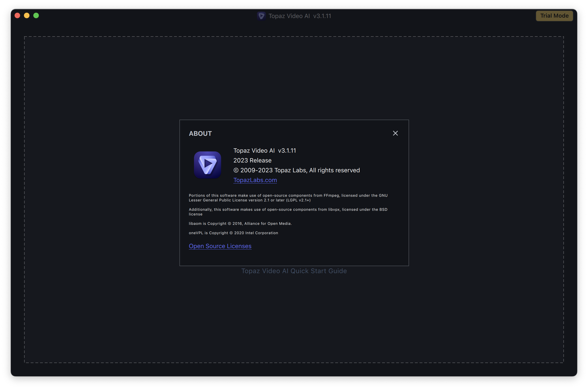
Task: Click the small Topaz logo in title bar
Action: pyautogui.click(x=261, y=16)
